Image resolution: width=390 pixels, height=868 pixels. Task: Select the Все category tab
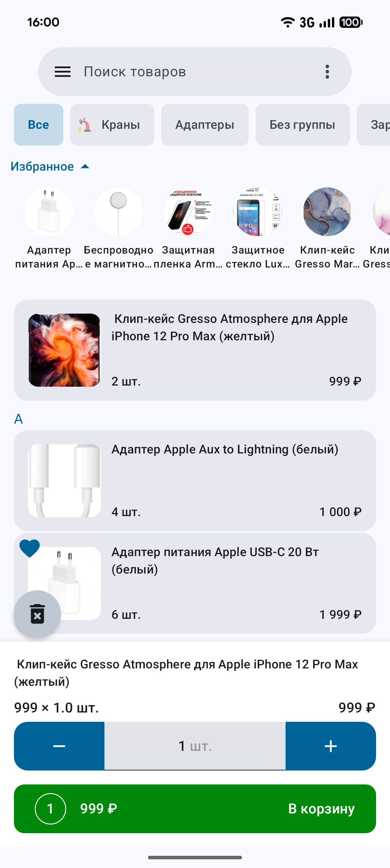point(38,125)
